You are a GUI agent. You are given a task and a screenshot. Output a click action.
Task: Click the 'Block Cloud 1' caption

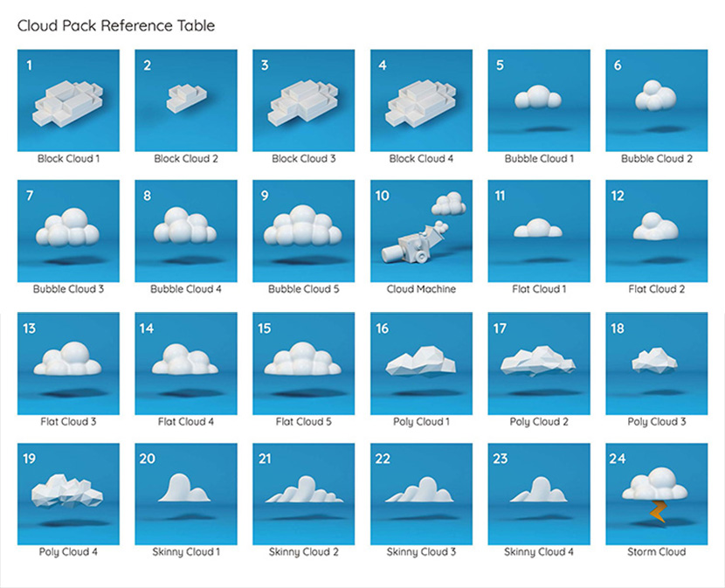coord(68,159)
